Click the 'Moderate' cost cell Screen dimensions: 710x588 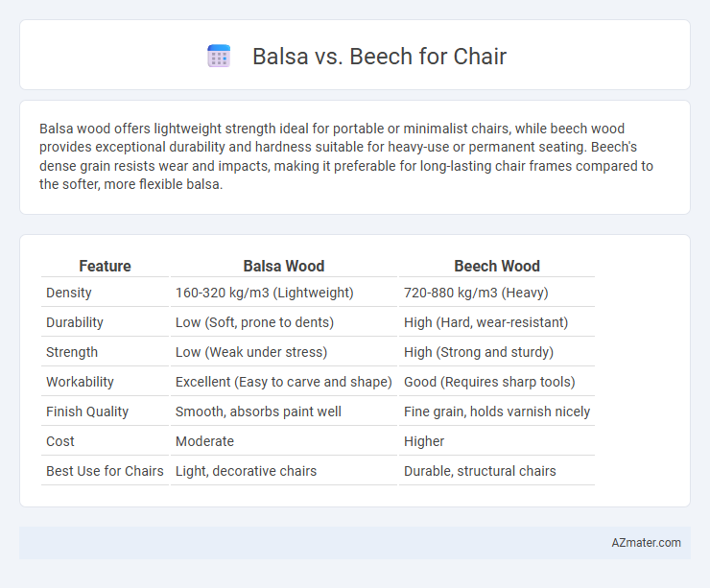[x=284, y=441]
